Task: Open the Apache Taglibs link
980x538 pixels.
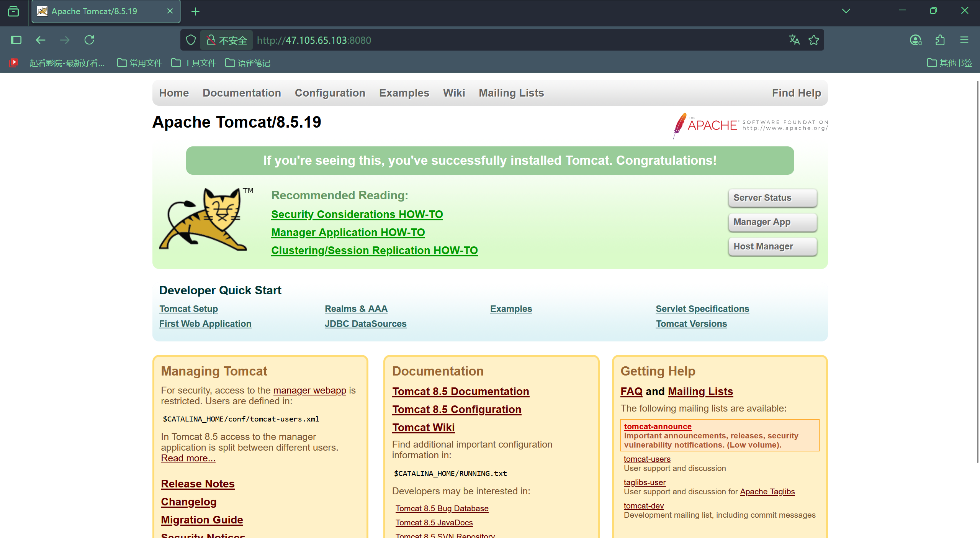Action: coord(767,491)
